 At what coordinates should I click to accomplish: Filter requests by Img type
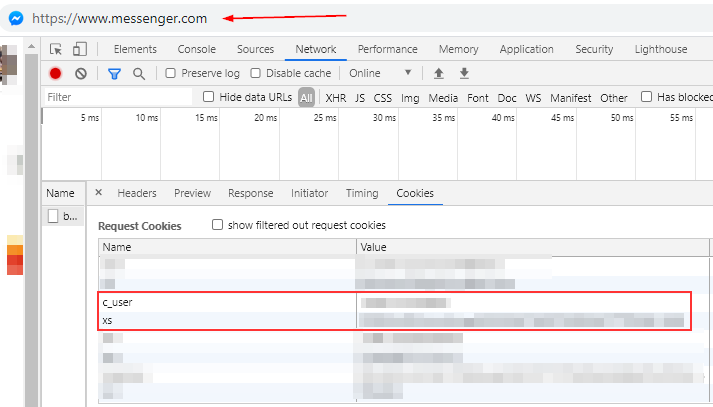pos(410,98)
